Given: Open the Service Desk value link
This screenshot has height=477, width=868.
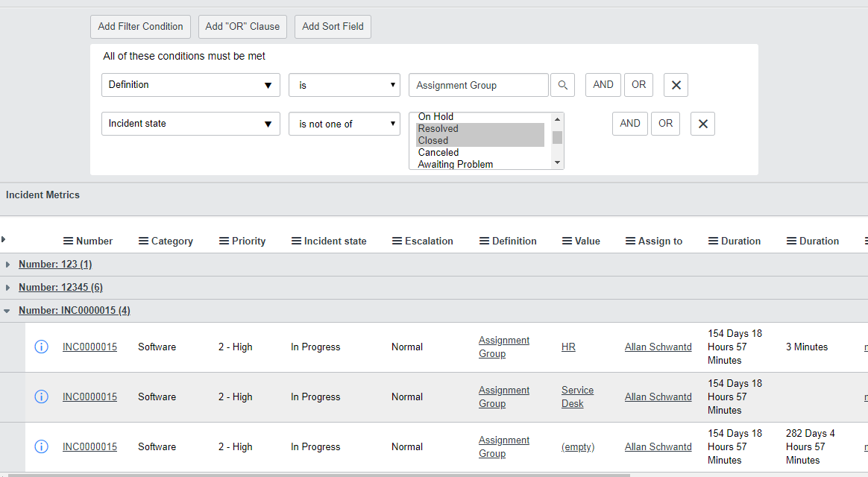Looking at the screenshot, I should coord(577,397).
